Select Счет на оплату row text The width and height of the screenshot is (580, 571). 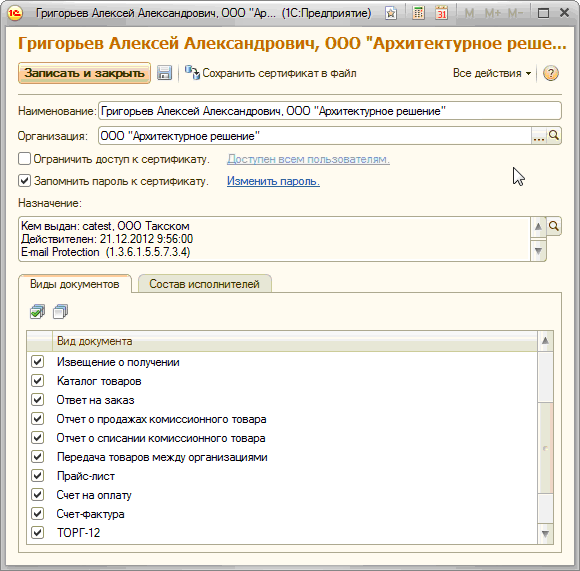(x=94, y=495)
